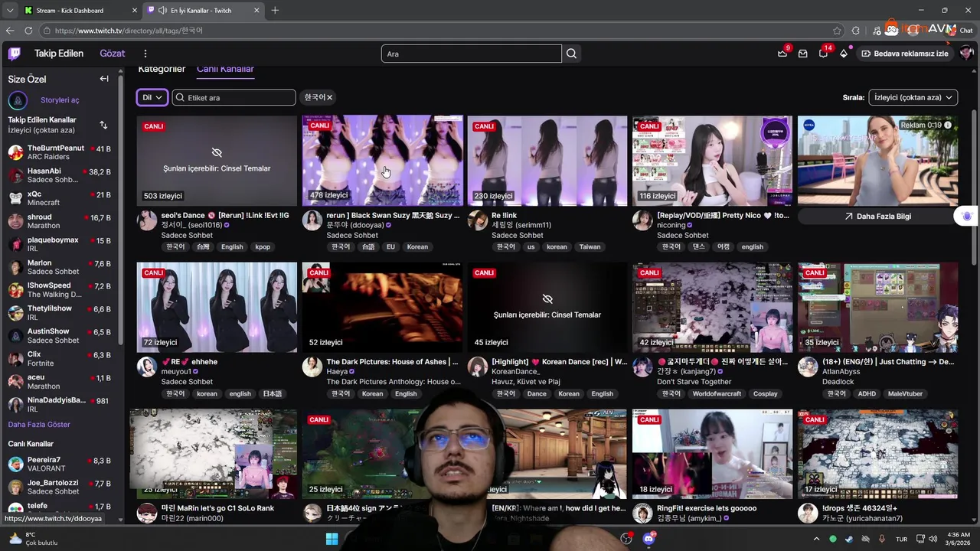Click the Twitch logo home icon
Image resolution: width=980 pixels, height=551 pixels.
15,54
